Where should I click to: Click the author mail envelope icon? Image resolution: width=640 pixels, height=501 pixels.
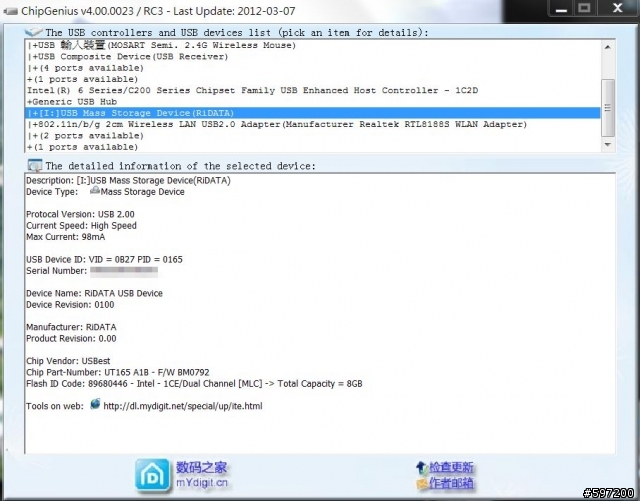[x=422, y=484]
